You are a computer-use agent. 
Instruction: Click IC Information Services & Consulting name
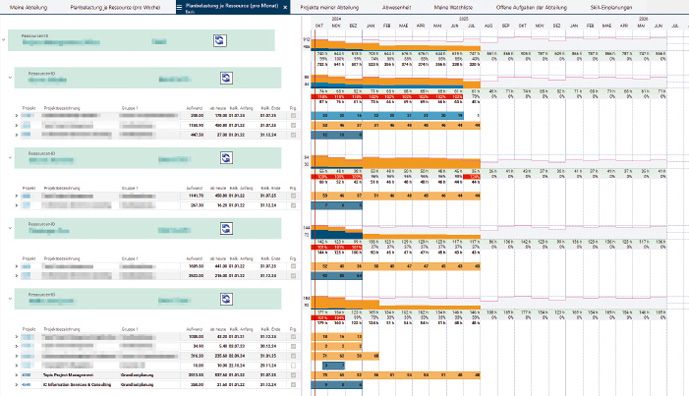pyautogui.click(x=77, y=385)
